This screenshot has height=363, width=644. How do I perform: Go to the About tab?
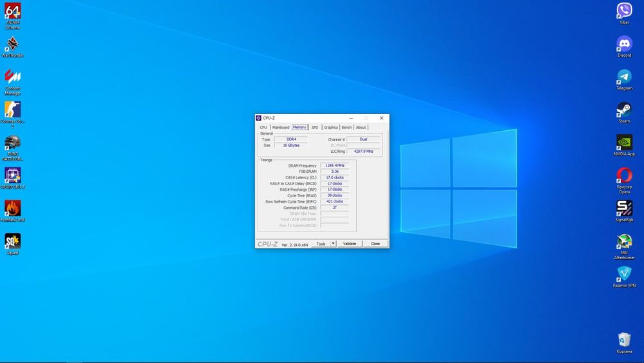361,128
